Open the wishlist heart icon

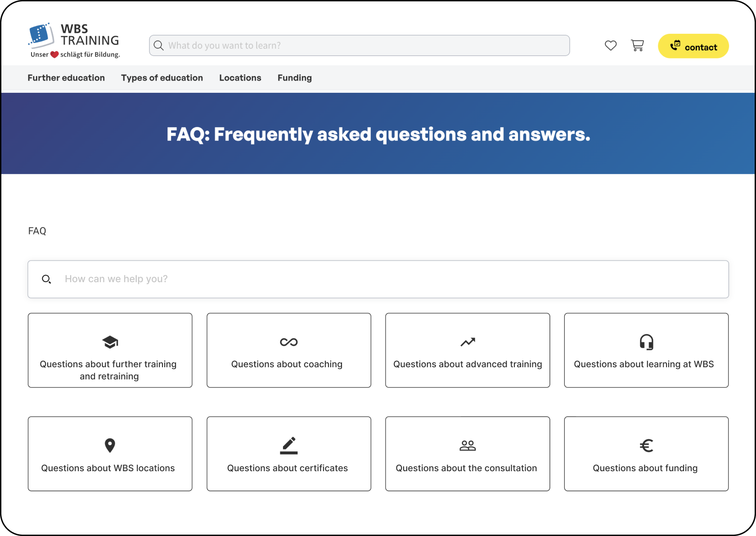point(611,45)
